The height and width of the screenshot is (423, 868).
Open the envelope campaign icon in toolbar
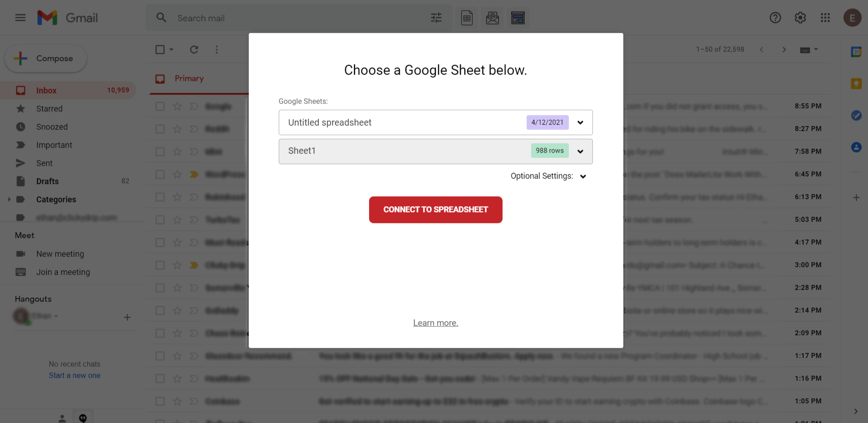pyautogui.click(x=492, y=18)
